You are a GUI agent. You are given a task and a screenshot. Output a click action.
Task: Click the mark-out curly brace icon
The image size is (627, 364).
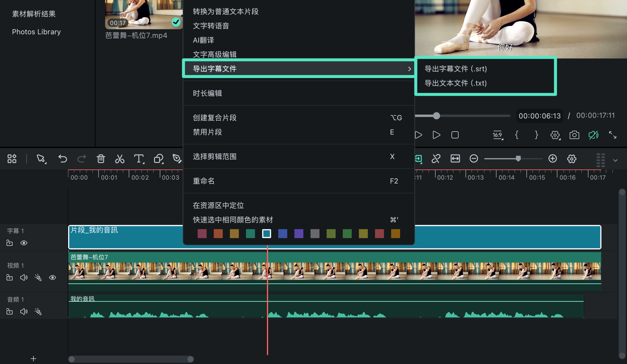coord(536,135)
